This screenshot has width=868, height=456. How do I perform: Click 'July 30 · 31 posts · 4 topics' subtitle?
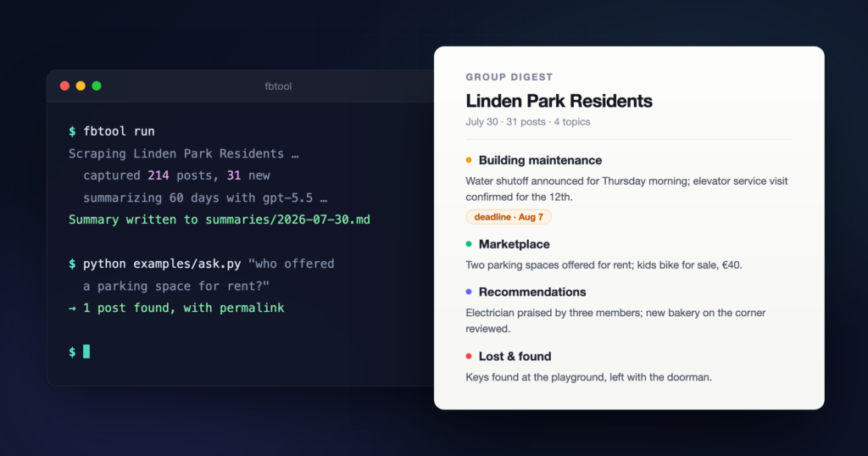coord(528,122)
